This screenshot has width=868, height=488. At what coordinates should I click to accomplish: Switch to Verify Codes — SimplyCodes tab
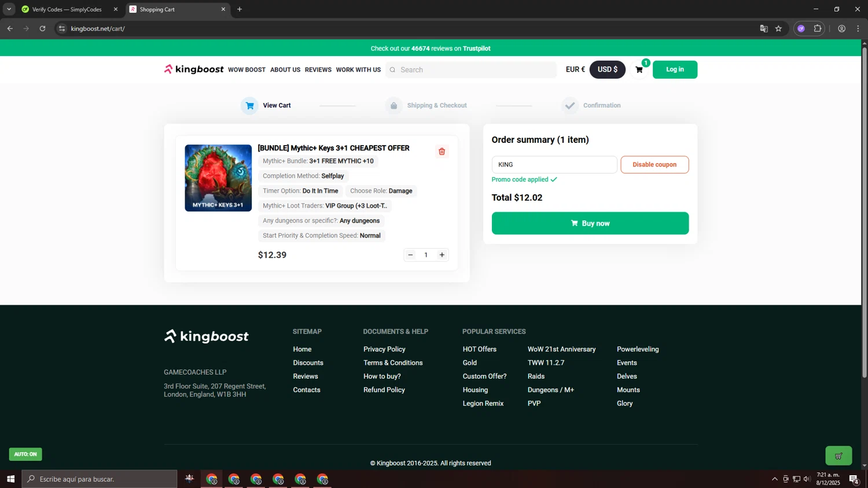tap(68, 9)
